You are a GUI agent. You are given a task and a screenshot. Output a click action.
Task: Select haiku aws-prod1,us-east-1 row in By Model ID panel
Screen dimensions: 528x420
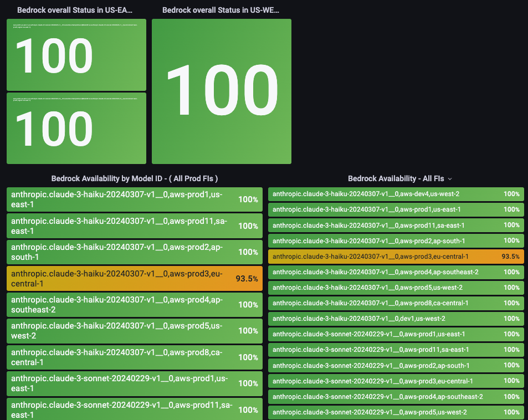point(135,199)
